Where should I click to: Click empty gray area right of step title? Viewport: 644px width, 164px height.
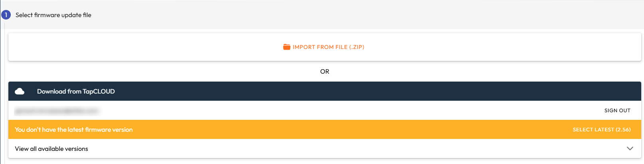359,15
